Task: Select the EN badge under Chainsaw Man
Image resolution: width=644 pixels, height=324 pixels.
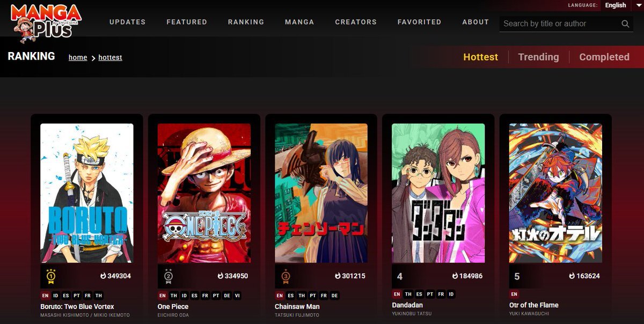Action: pos(279,296)
